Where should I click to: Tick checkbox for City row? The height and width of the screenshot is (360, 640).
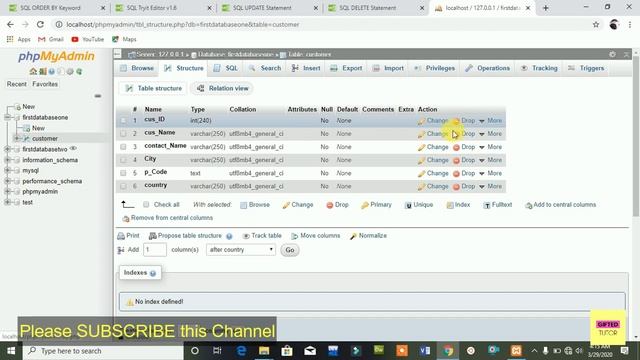pos(123,160)
